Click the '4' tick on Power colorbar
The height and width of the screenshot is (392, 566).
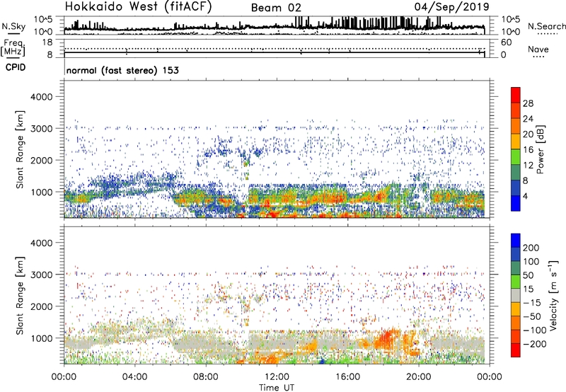pos(526,196)
